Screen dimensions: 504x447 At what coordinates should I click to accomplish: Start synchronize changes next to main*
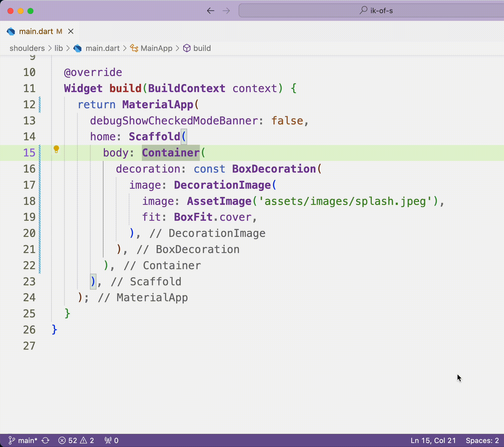(45, 440)
